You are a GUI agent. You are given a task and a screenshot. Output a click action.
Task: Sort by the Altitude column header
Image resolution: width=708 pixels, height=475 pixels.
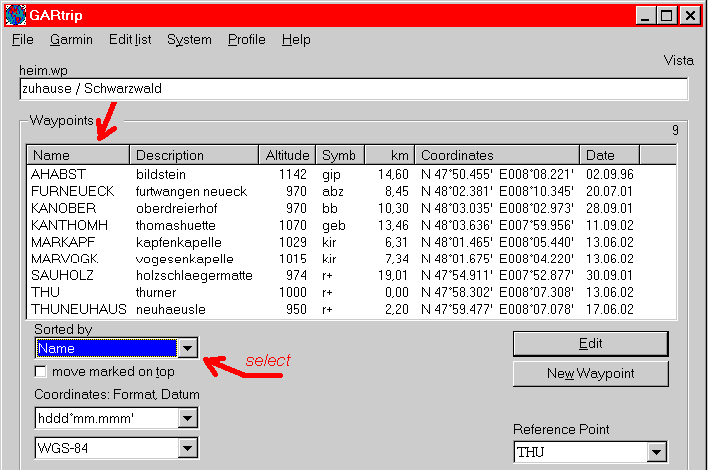coord(288,156)
